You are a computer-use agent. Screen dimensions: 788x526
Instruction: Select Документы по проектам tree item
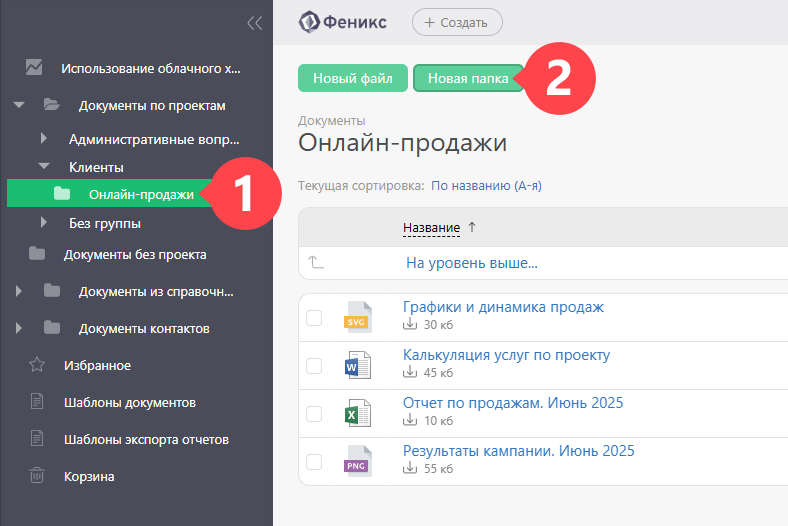152,106
